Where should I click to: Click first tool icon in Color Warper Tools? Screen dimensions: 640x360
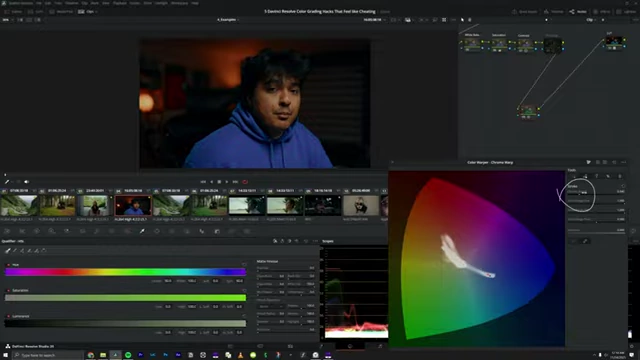coord(574,176)
